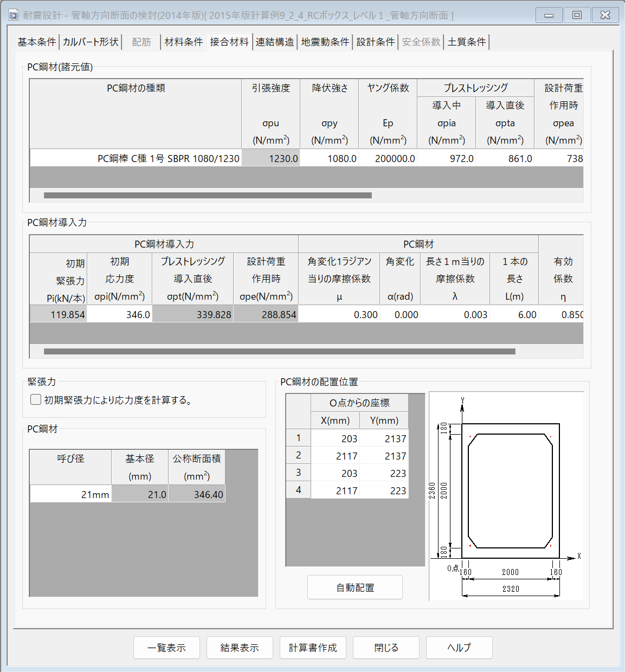Select row header 1 in placement table

pos(299,438)
